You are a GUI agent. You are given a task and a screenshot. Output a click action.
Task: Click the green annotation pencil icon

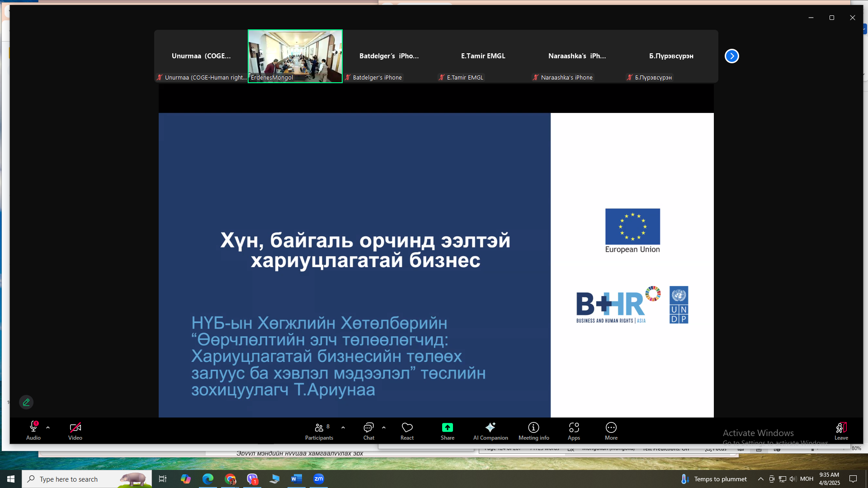click(x=26, y=402)
